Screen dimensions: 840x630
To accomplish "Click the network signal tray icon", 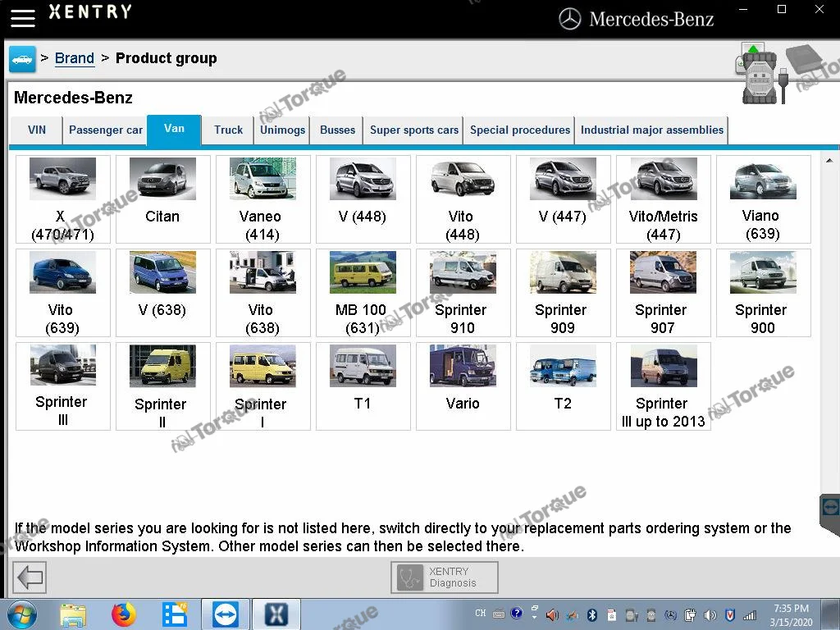I will [750, 615].
